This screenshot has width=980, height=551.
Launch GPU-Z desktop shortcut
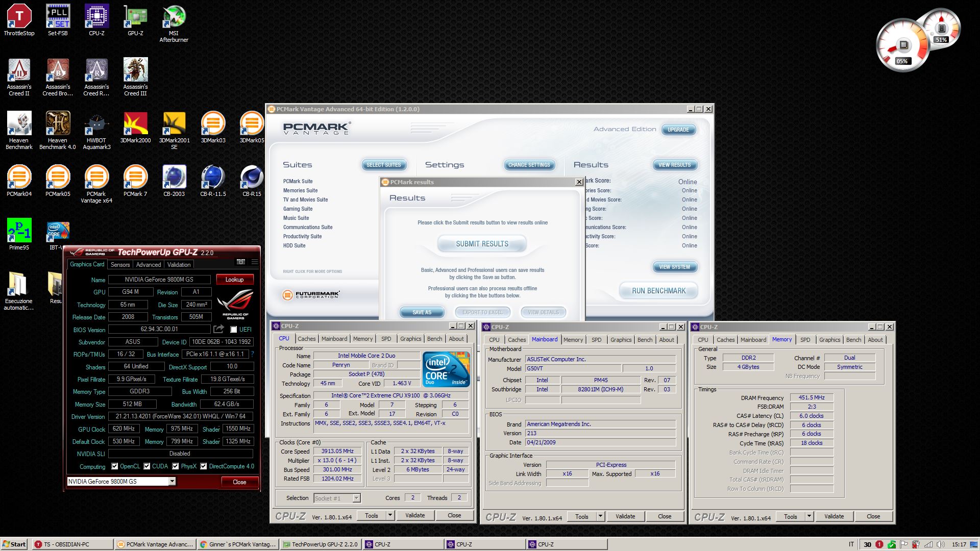click(x=135, y=20)
